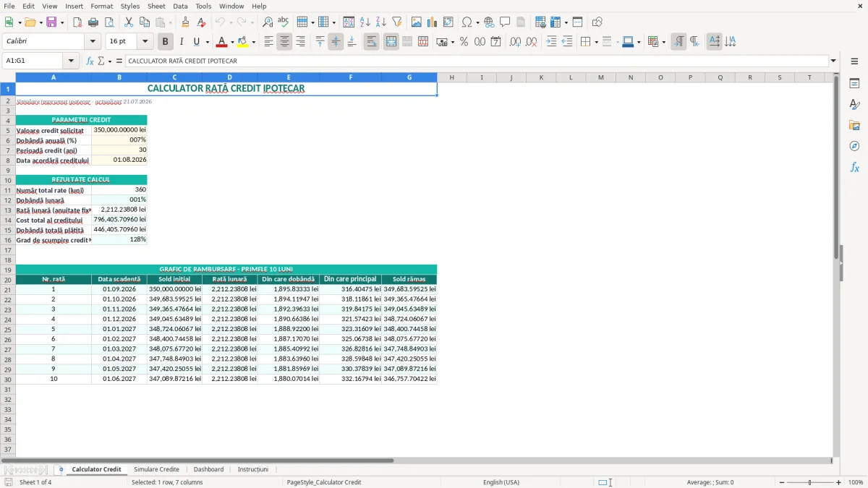Open the Font Size dropdown arrow
Viewport: 868px width, 488px height.
[x=145, y=42]
